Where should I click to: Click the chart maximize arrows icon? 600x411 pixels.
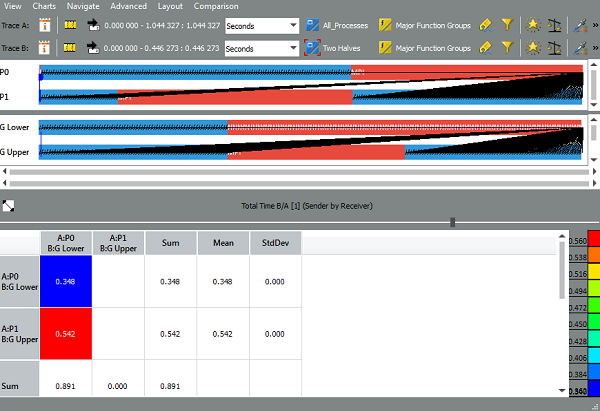[8, 206]
